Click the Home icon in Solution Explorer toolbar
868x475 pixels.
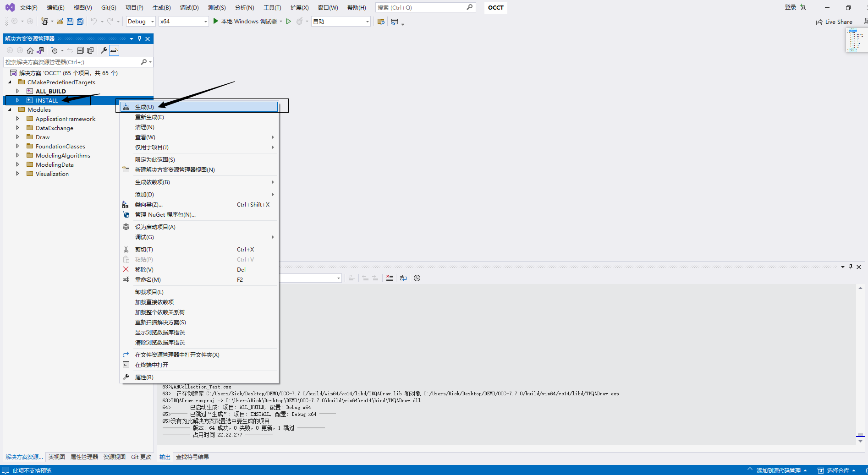[x=30, y=50]
